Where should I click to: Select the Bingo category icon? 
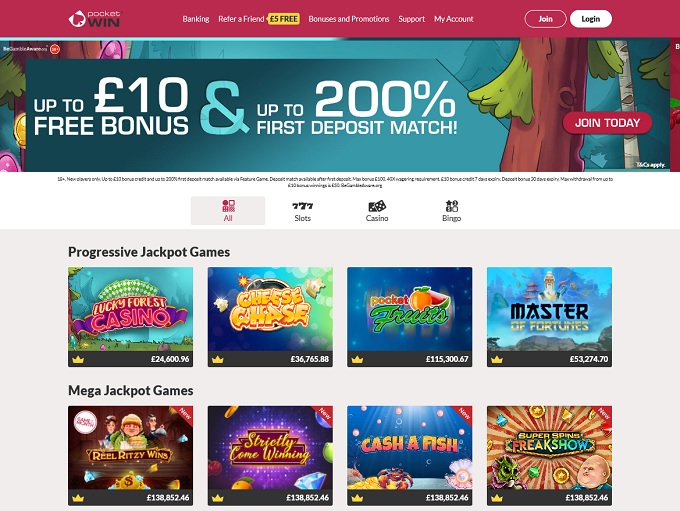451,206
